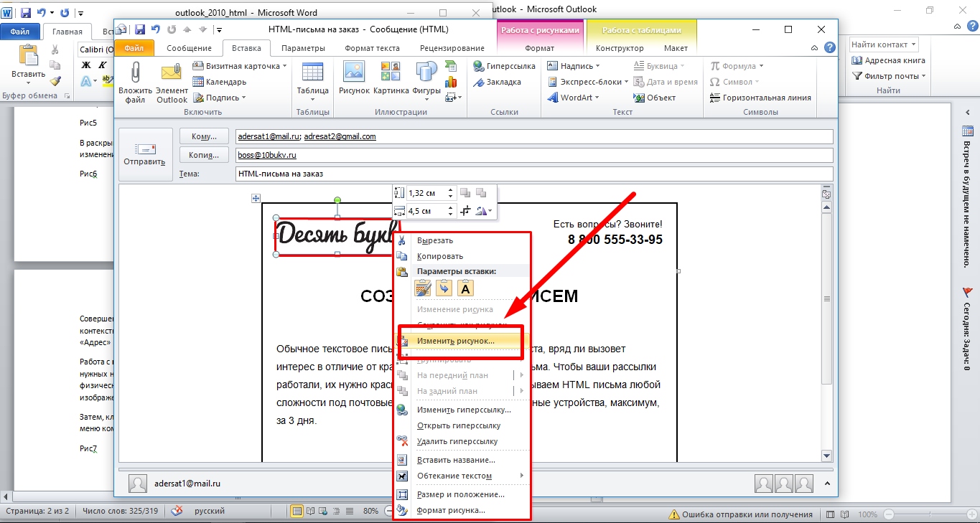Open the WordArt dropdown
Image resolution: width=980 pixels, height=523 pixels.
(598, 98)
